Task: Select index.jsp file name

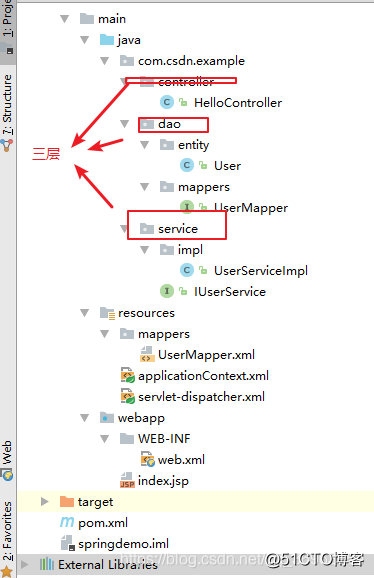Action: pos(163,481)
